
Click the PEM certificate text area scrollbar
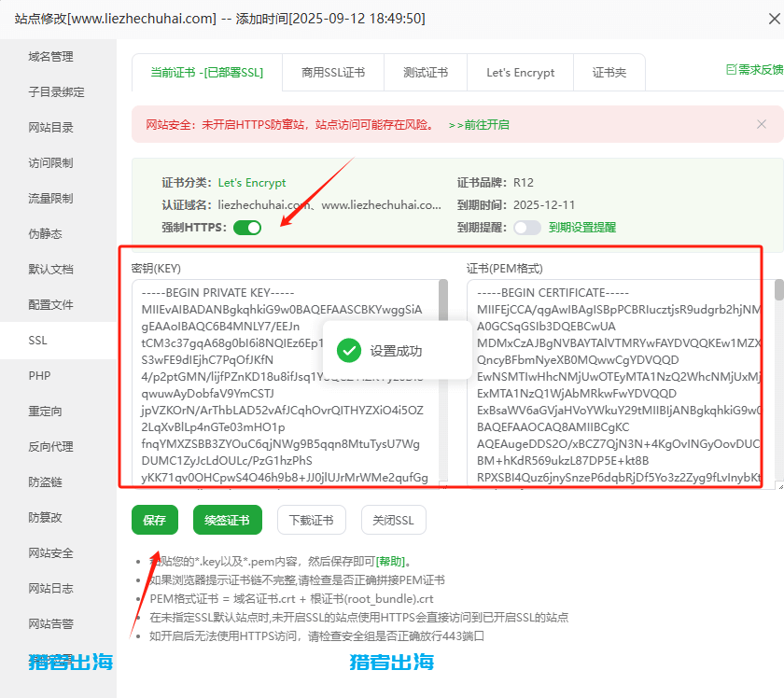(x=779, y=290)
